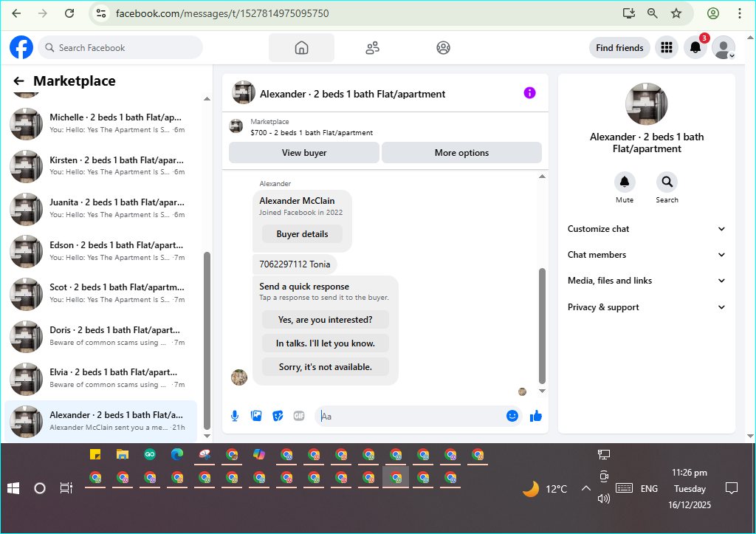
Task: Show hidden system tray icons chevron
Action: (x=585, y=489)
